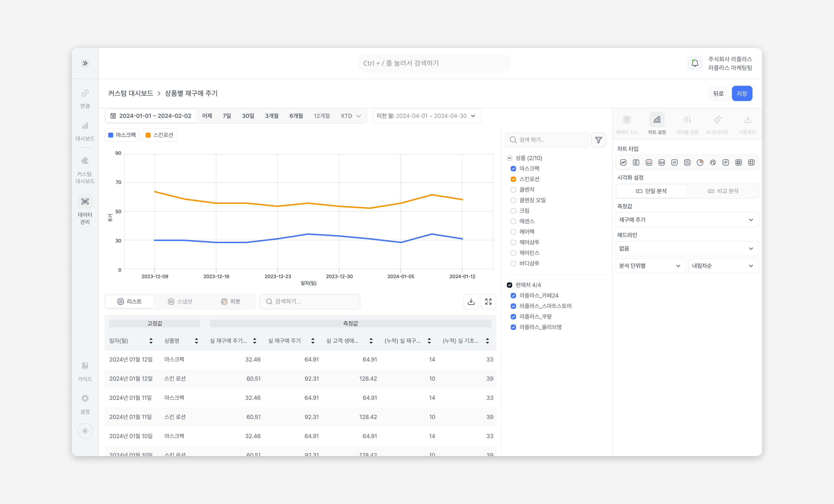Screen dimensions: 834x504
Task: Open the 내림차순 sort order dropdown
Action: click(723, 266)
